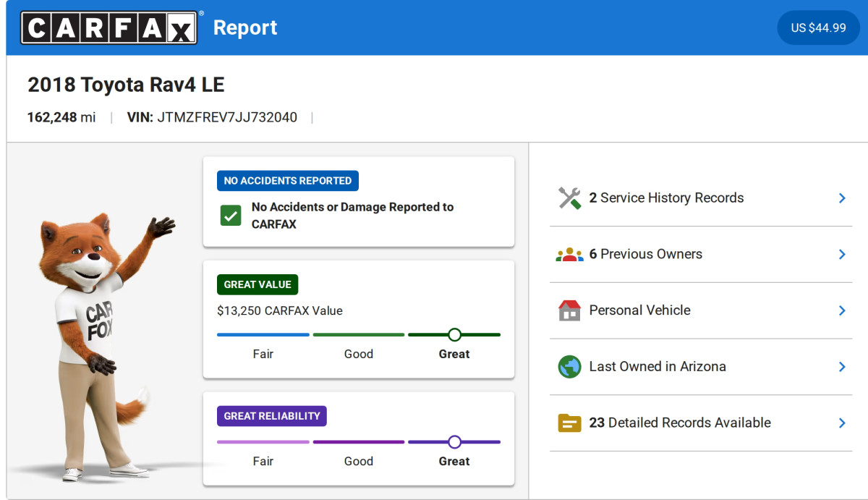Open Personal Vehicle details
Screen dimensions: 868x500
[x=701, y=310]
